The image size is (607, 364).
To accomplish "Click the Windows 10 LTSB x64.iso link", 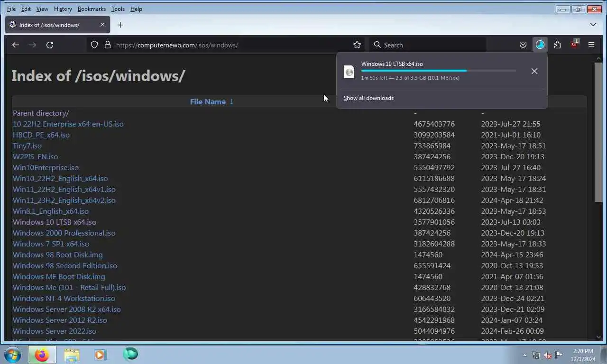I will [55, 222].
